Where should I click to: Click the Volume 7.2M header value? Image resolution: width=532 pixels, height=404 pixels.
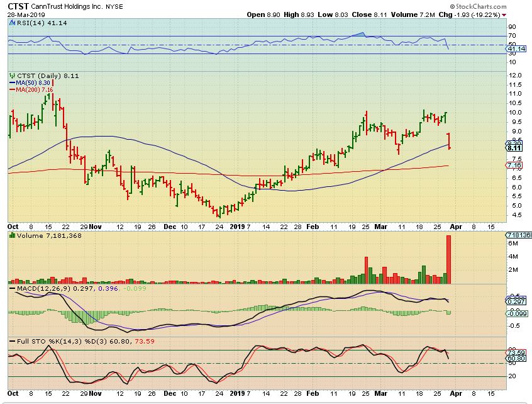413,14
